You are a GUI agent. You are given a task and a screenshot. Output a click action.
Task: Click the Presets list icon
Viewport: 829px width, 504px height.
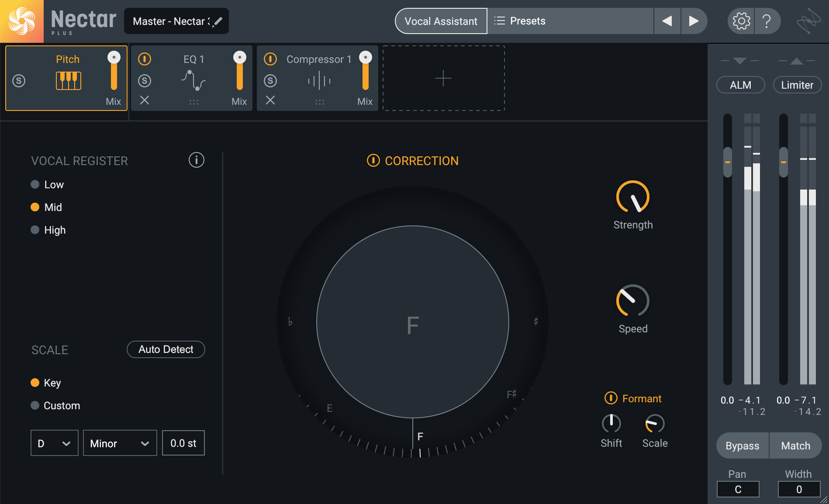click(x=499, y=21)
